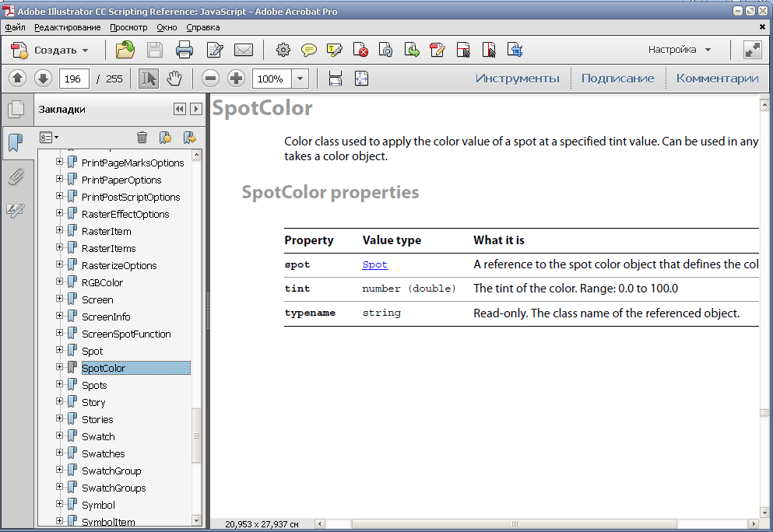
Task: Fit one full page icon
Action: (x=361, y=79)
